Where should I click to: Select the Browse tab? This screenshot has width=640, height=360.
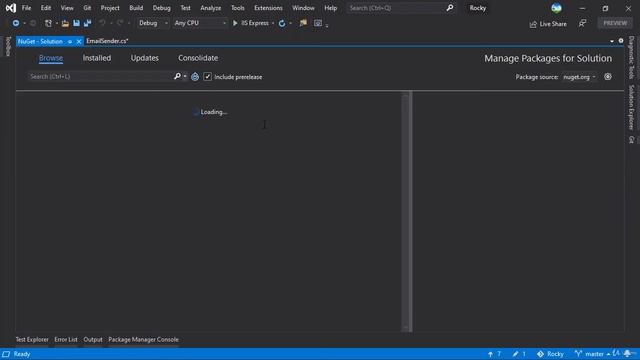(51, 58)
